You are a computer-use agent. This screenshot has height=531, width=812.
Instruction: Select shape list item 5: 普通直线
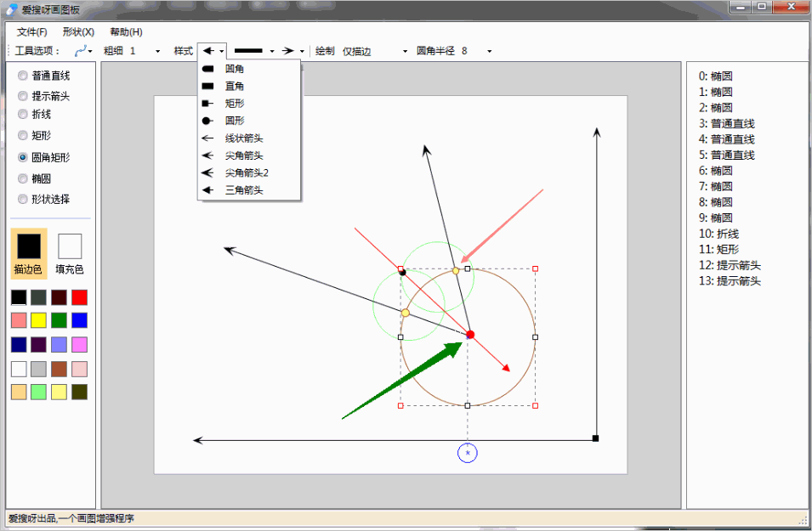pyautogui.click(x=727, y=155)
